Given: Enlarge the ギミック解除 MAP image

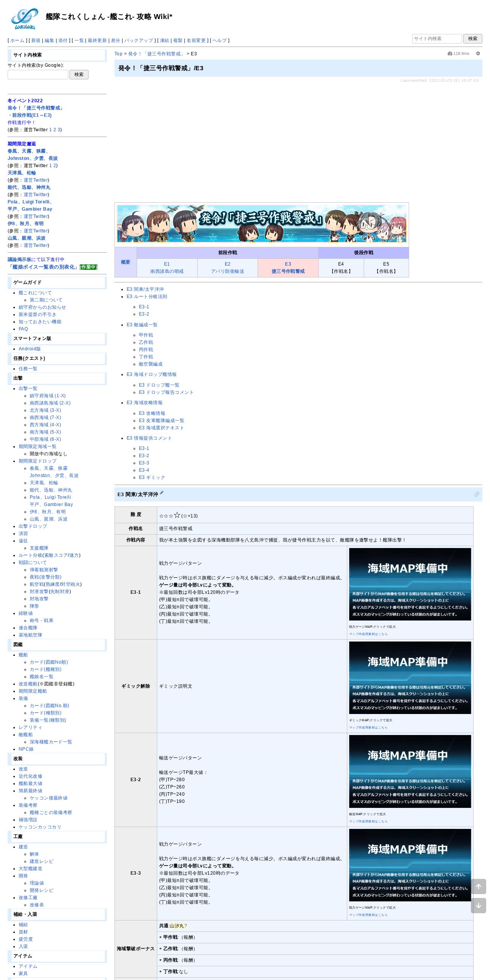Looking at the screenshot, I should pos(410,678).
